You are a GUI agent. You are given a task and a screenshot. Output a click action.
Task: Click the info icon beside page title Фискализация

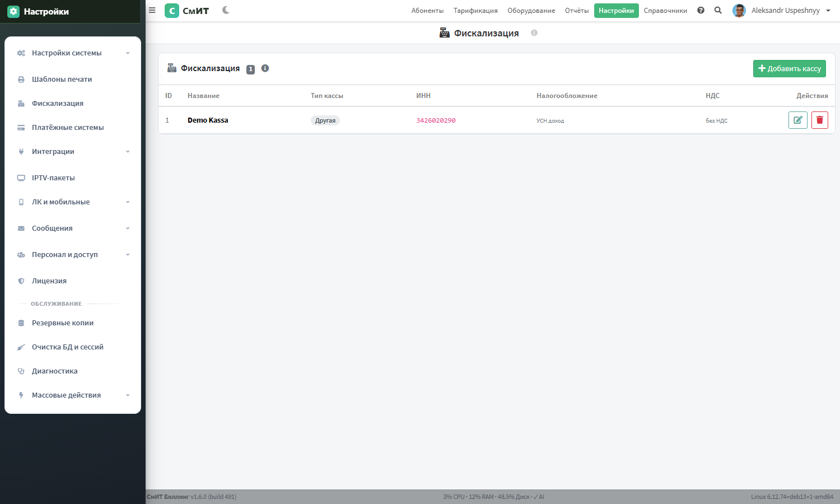click(534, 33)
